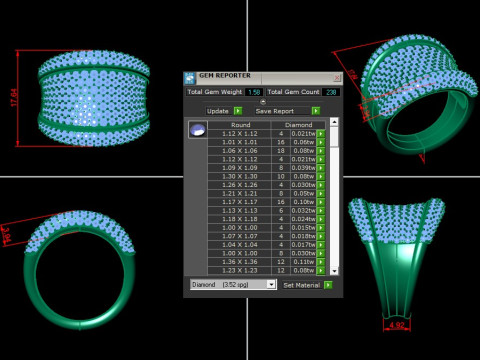Image resolution: width=480 pixels, height=360 pixels.
Task: Click the gem list scrollbar down arrow
Action: 334,271
